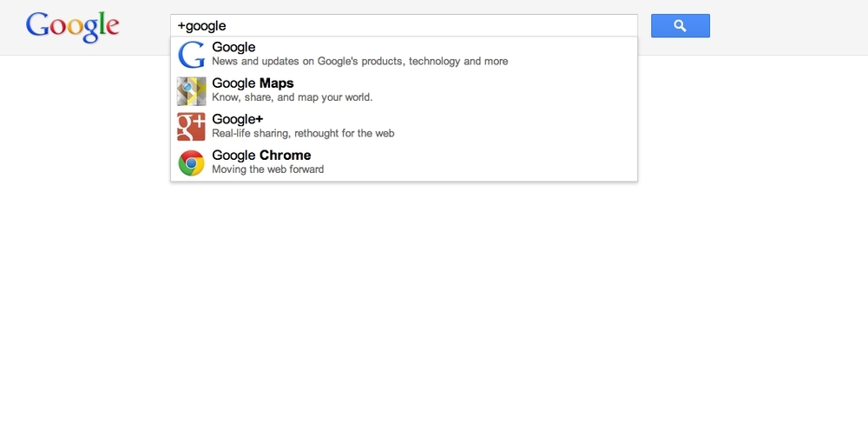868x431 pixels.
Task: Pick the "Google+" suggestion title
Action: click(x=237, y=119)
